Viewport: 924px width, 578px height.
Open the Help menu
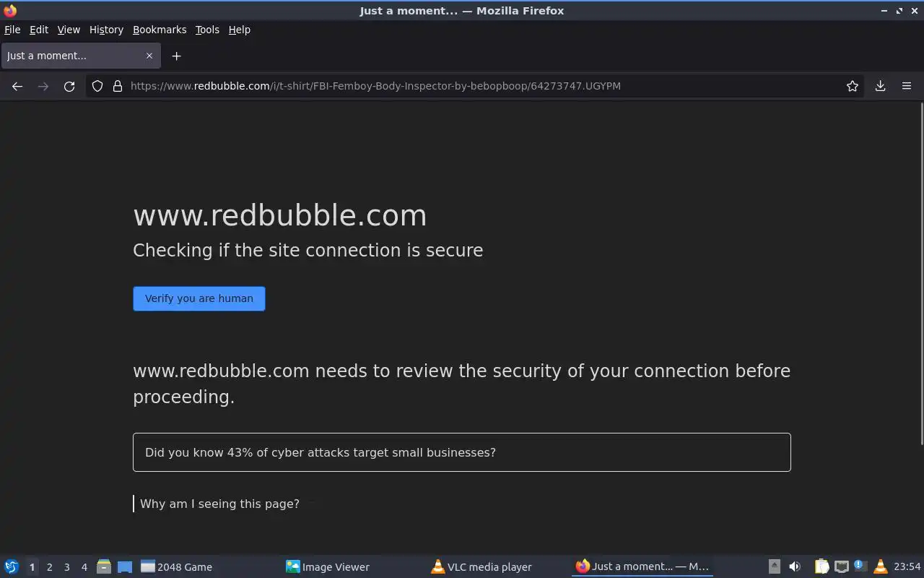pyautogui.click(x=240, y=30)
